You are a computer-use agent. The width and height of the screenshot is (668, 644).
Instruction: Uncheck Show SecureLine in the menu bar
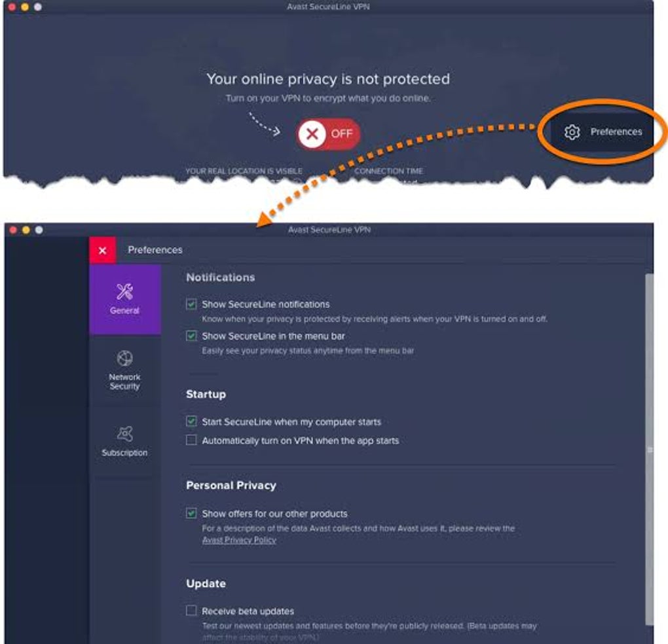point(191,336)
